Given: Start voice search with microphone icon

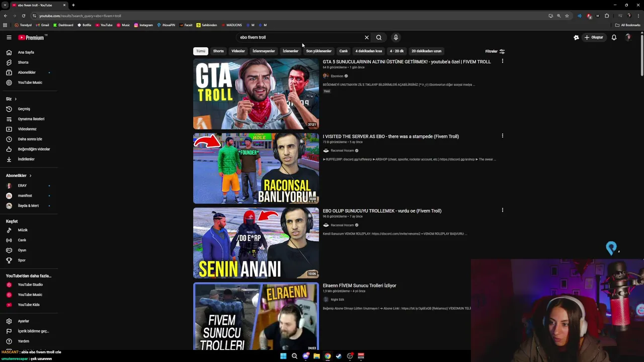Looking at the screenshot, I should pyautogui.click(x=396, y=37).
